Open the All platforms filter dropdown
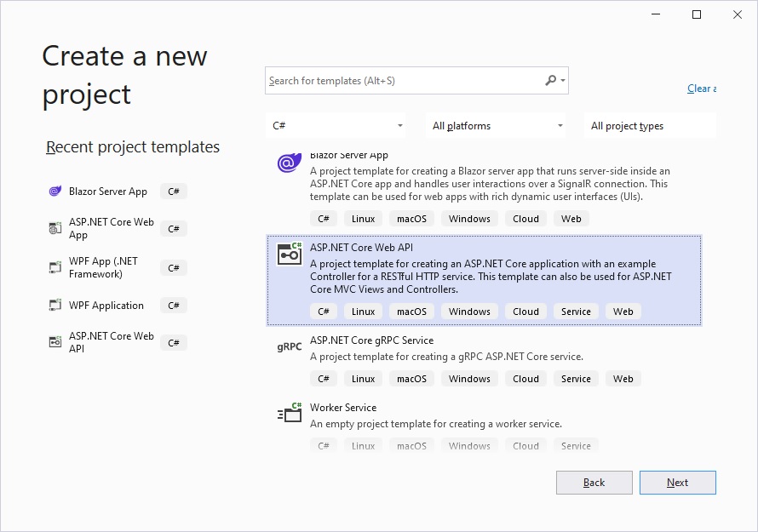The width and height of the screenshot is (758, 532). click(497, 126)
